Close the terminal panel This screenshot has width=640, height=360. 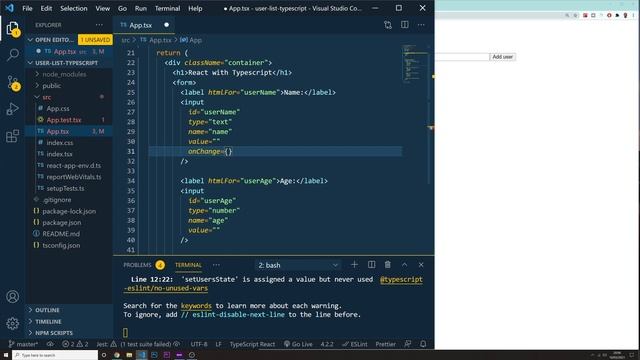[421, 264]
